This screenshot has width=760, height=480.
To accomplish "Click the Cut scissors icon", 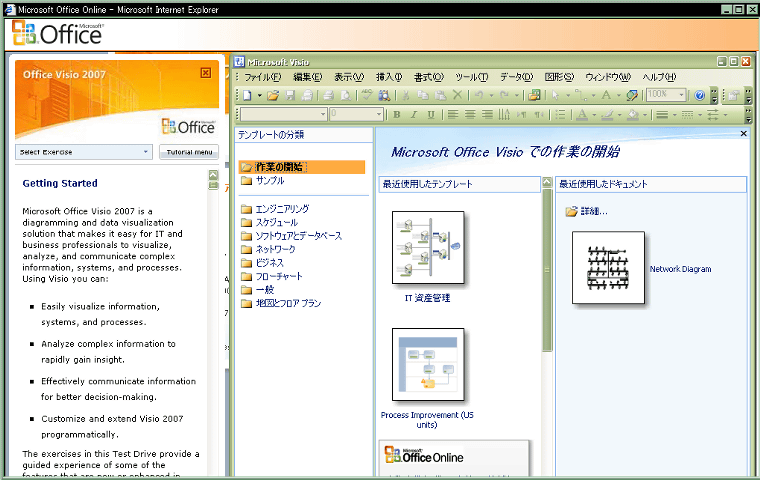I will tap(406, 95).
